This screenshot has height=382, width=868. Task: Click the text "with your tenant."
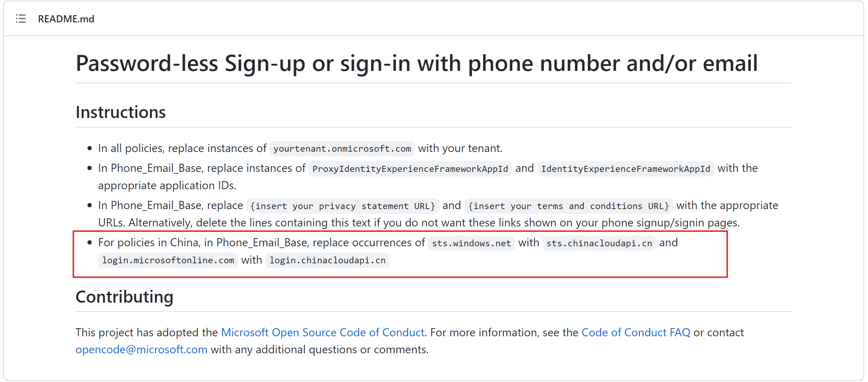[460, 148]
